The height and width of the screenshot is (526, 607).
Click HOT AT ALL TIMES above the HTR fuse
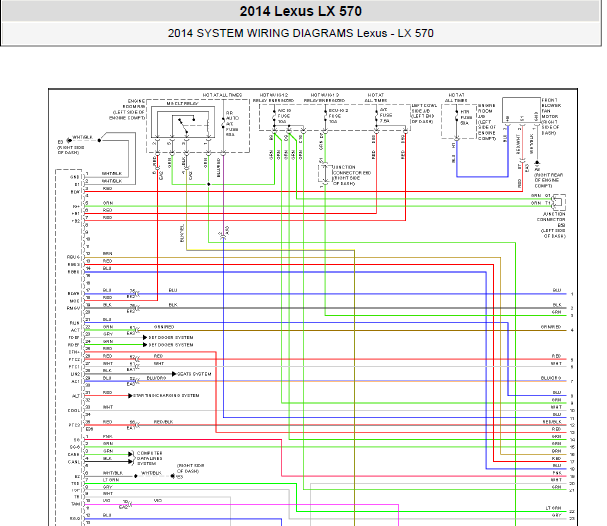point(457,98)
